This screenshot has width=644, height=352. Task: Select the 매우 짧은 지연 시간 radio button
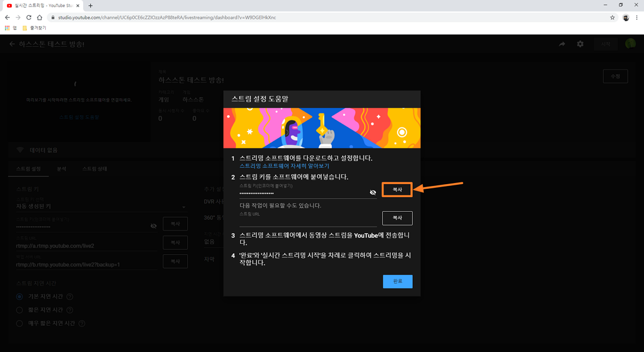tap(19, 324)
